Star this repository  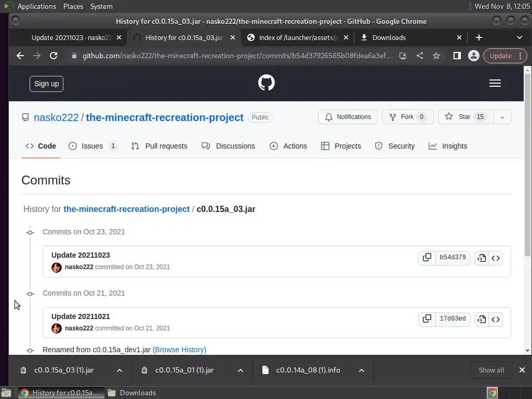[466, 117]
